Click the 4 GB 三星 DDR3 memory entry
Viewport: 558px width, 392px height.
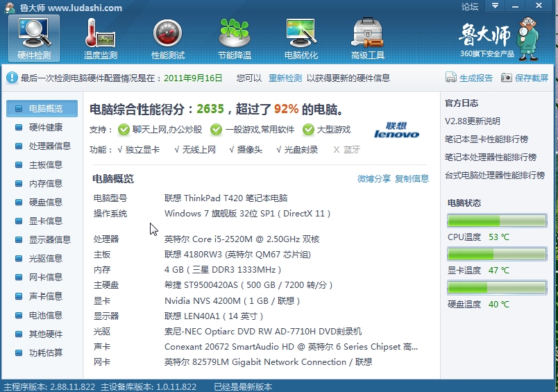pos(223,270)
